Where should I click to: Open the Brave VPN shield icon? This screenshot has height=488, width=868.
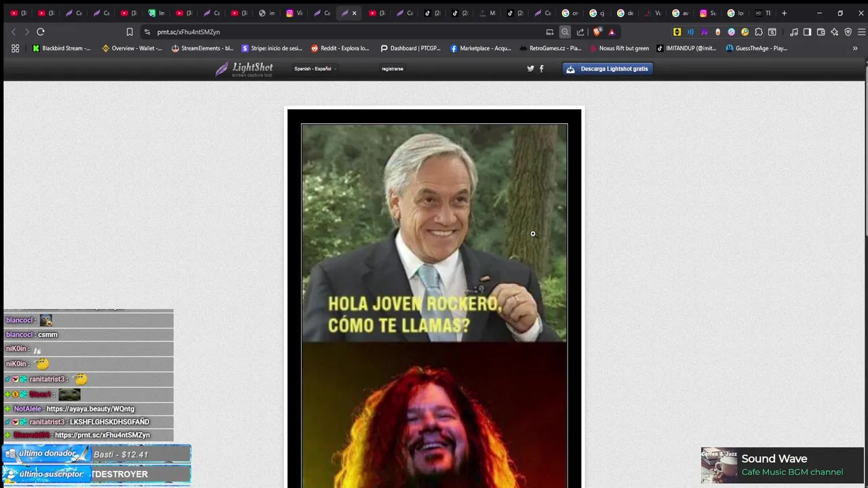pos(848,32)
